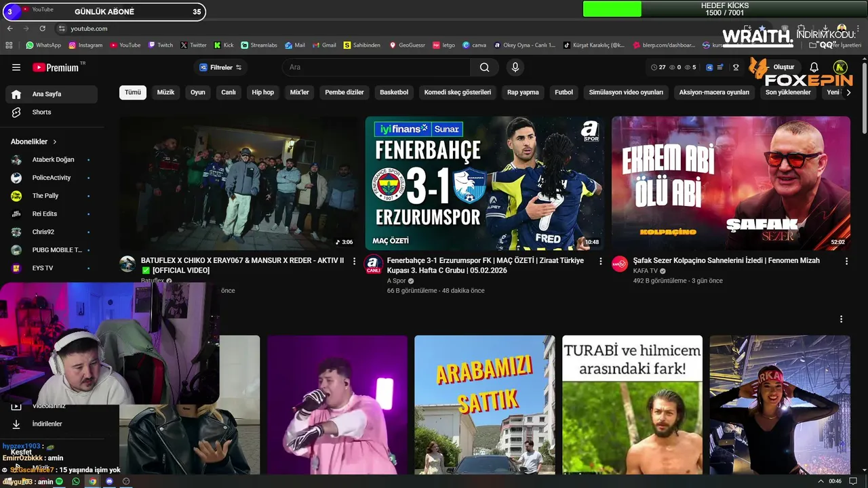Open options menu for Fenerbahçe maç özeti video

click(600, 261)
